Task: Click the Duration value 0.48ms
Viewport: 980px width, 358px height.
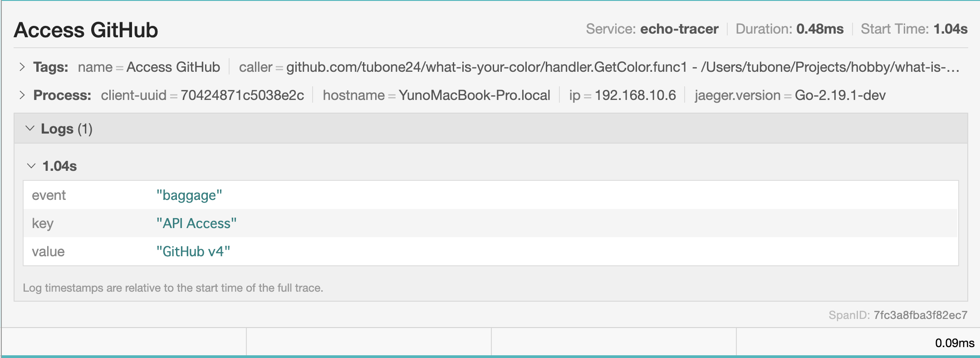Action: point(818,29)
